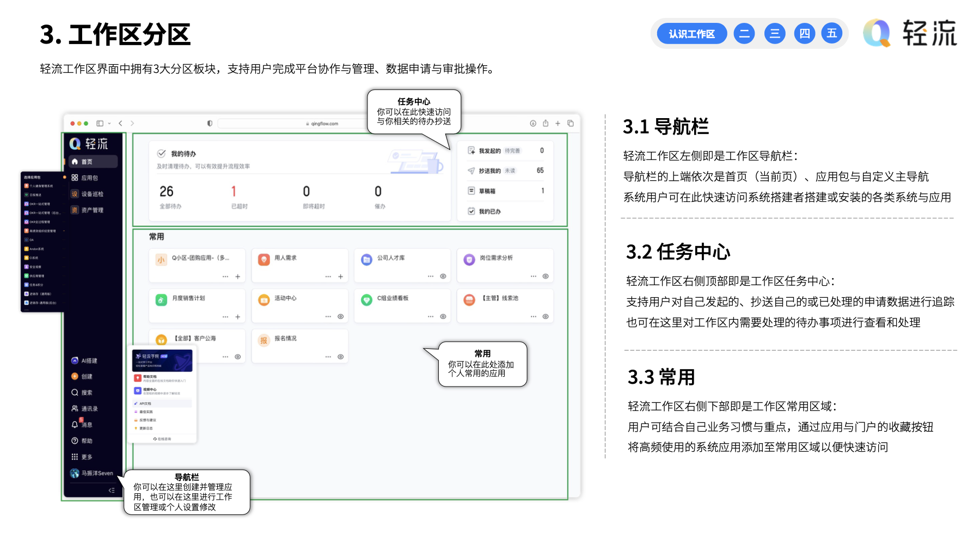The width and height of the screenshot is (980, 546).
Task: Click 在线咨询 at help popup bottom
Action: (162, 439)
